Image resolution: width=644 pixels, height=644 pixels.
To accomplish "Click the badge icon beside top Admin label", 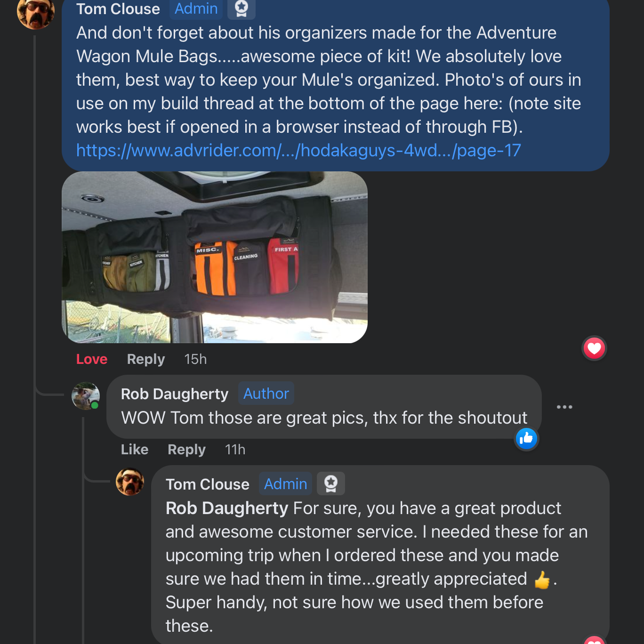I will [241, 8].
